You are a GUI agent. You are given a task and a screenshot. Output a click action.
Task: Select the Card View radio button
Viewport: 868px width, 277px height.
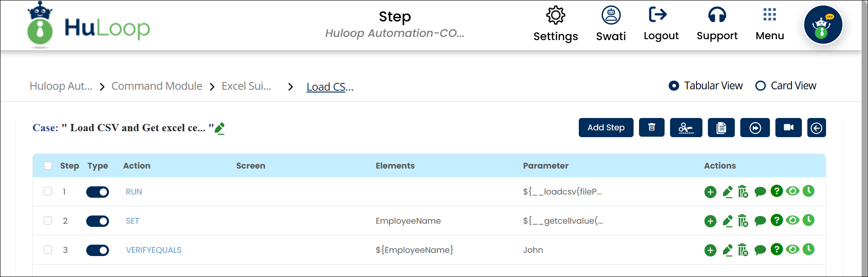point(760,86)
